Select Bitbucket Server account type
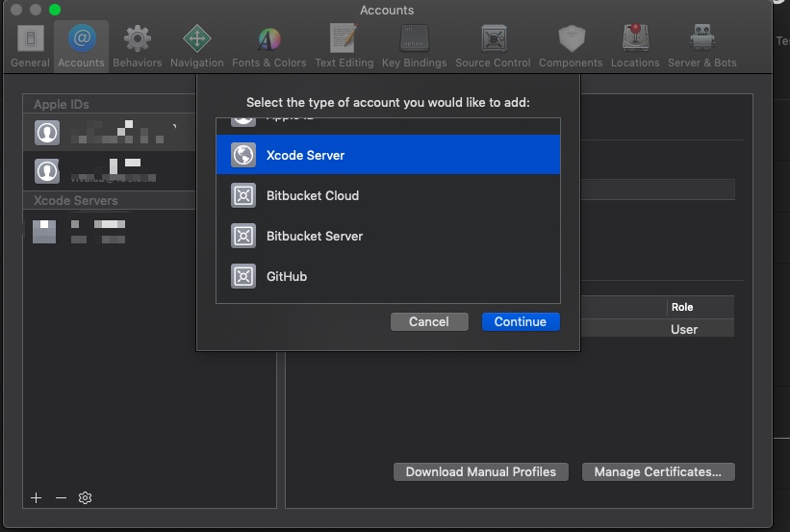This screenshot has height=532, width=790. (388, 236)
